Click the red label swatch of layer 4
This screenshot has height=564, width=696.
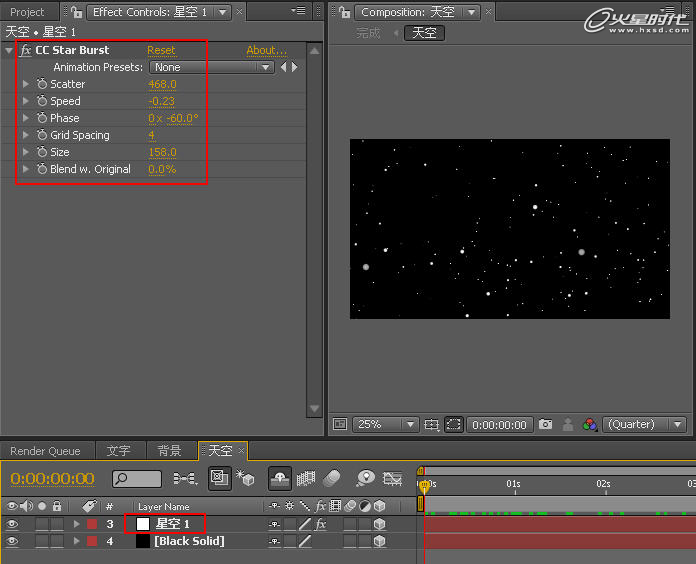coord(92,541)
